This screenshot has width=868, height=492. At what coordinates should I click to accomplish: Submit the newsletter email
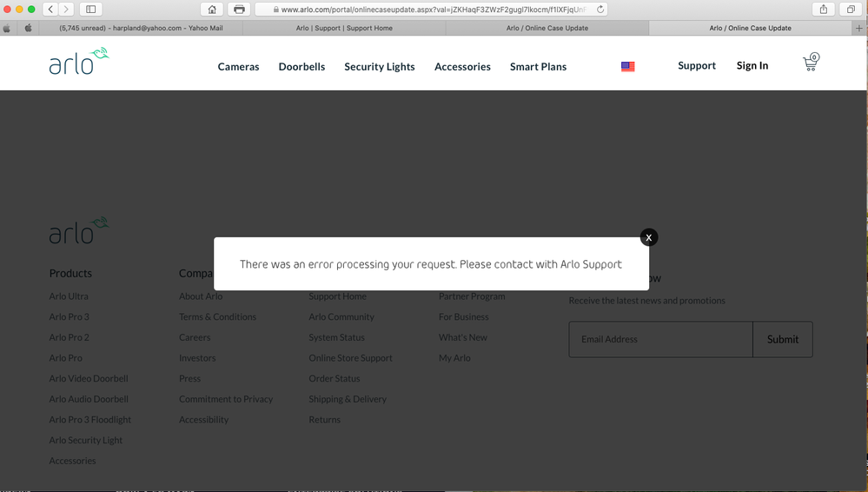pos(783,339)
